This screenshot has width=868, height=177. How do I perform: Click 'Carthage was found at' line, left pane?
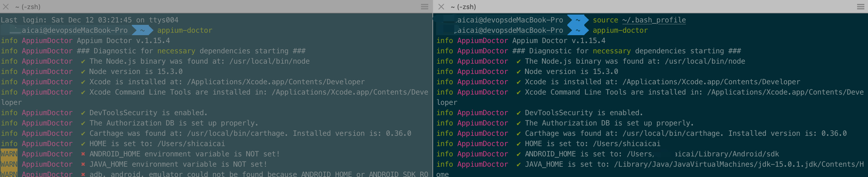pyautogui.click(x=250, y=133)
